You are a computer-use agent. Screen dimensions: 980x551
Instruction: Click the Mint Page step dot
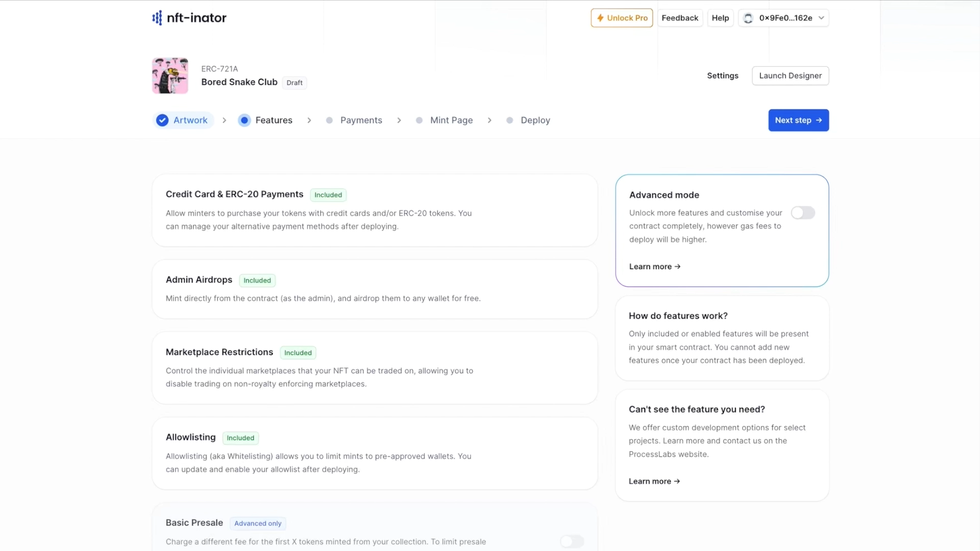click(x=419, y=120)
